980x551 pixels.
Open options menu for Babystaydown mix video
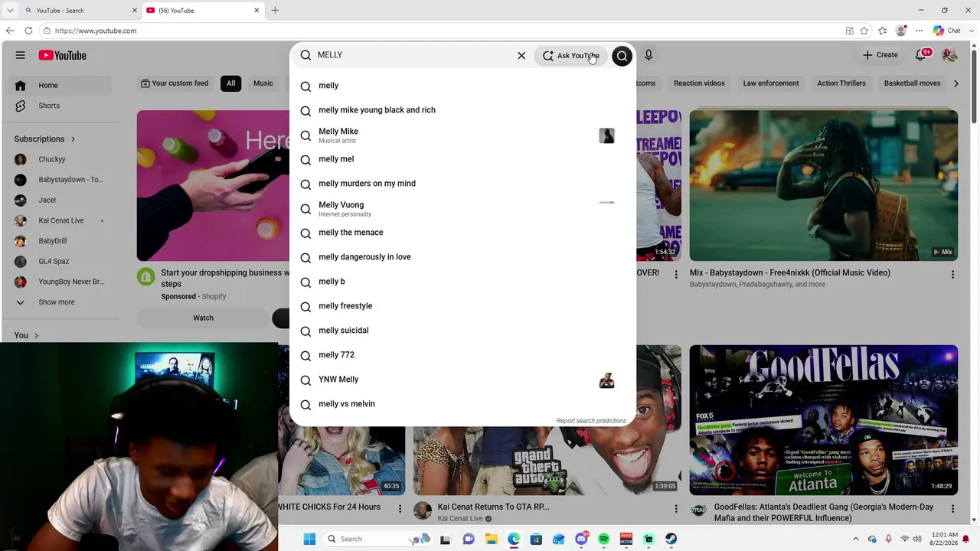pyautogui.click(x=952, y=274)
